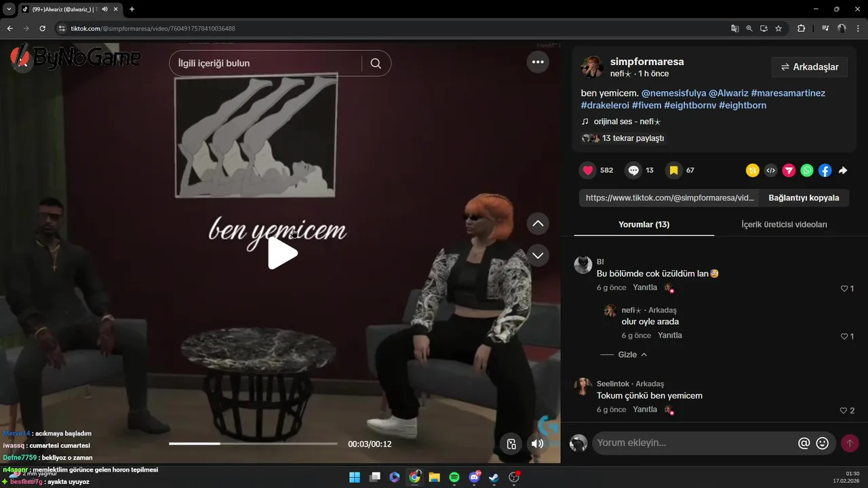Open B! commenter avatar
Viewport: 868px width, 488px height.
coord(583,264)
